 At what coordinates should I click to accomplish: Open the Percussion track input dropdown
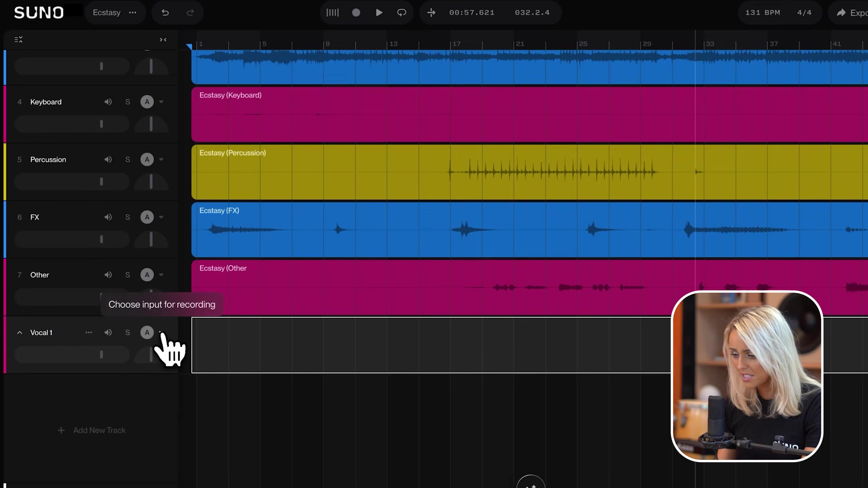click(161, 160)
